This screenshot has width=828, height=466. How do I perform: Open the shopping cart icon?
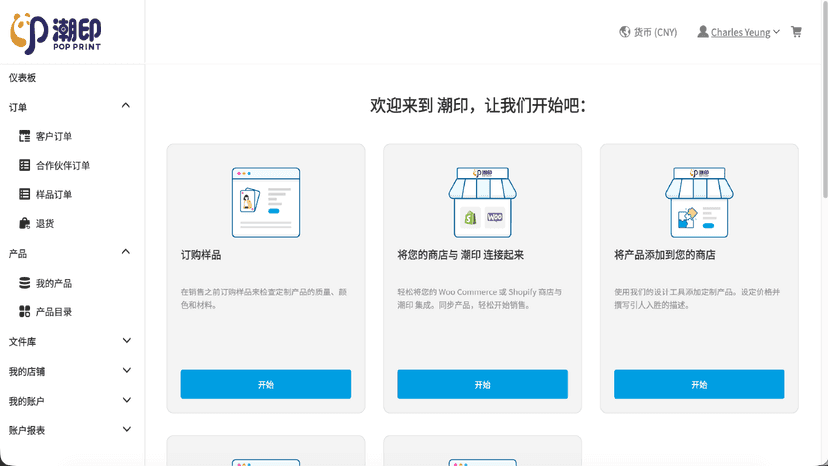click(796, 32)
